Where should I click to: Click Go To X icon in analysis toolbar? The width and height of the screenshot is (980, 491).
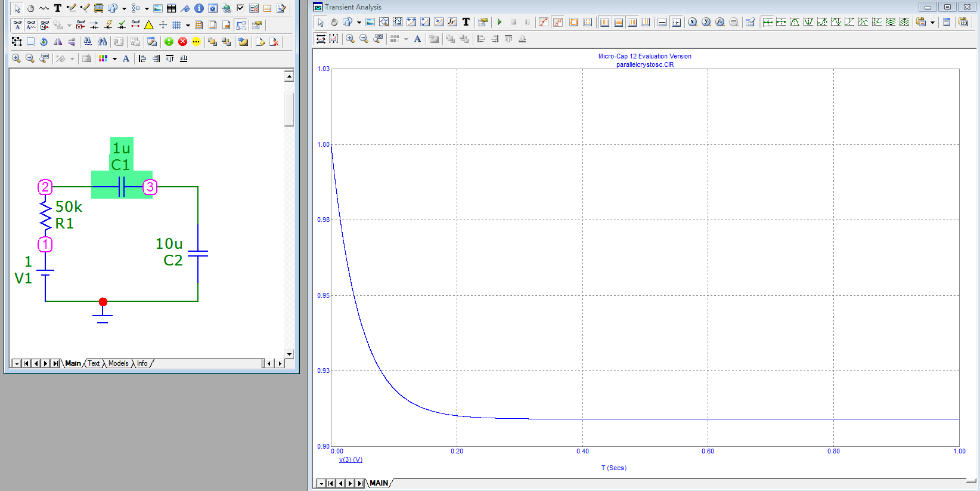(x=693, y=22)
